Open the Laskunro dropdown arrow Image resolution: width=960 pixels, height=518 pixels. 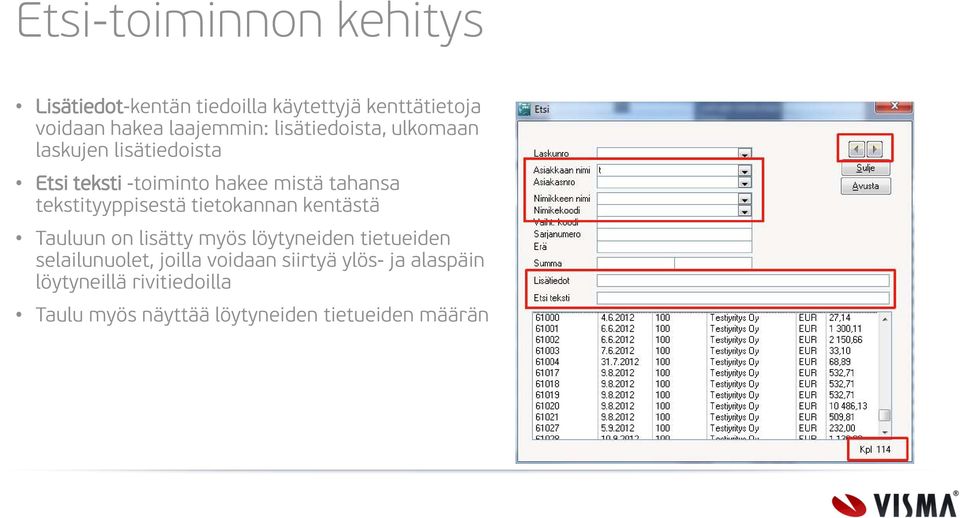click(744, 153)
